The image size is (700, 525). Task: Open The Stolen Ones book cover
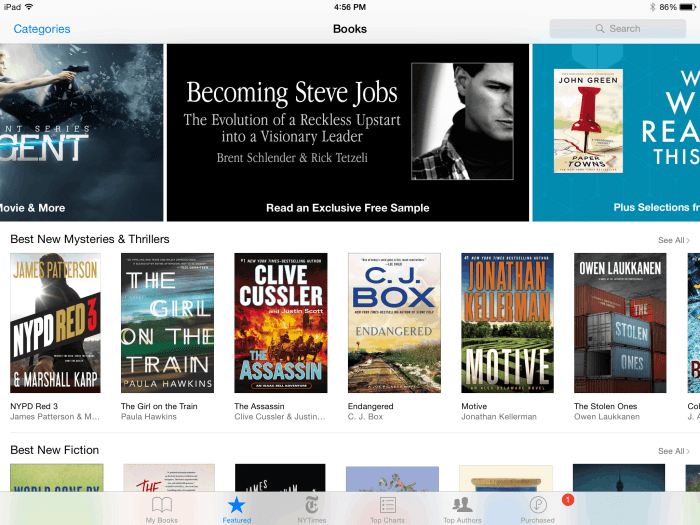pos(620,323)
